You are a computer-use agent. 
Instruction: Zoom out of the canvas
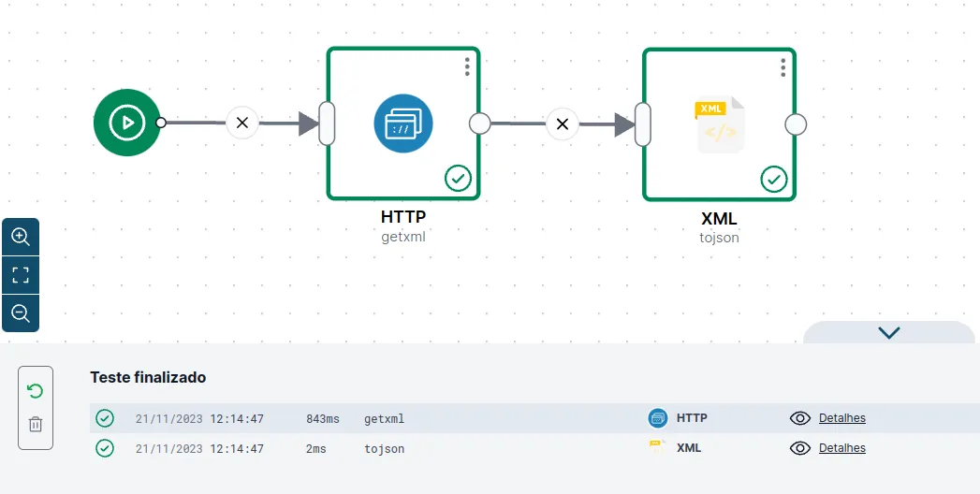21,312
